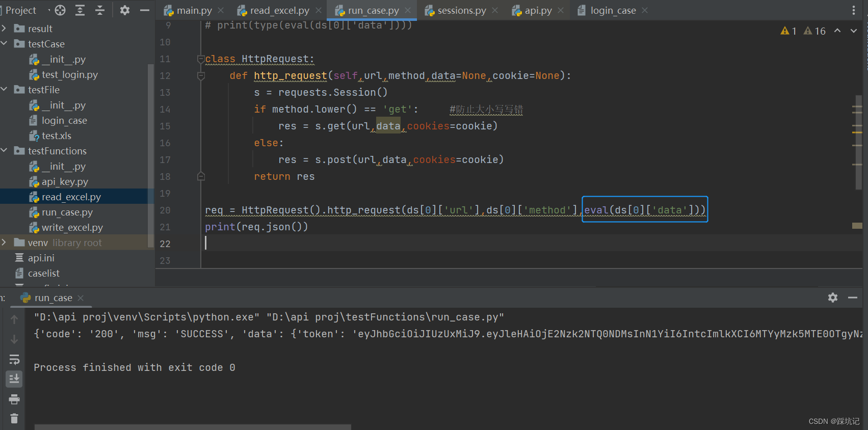Open api_key.py in project tree

65,182
